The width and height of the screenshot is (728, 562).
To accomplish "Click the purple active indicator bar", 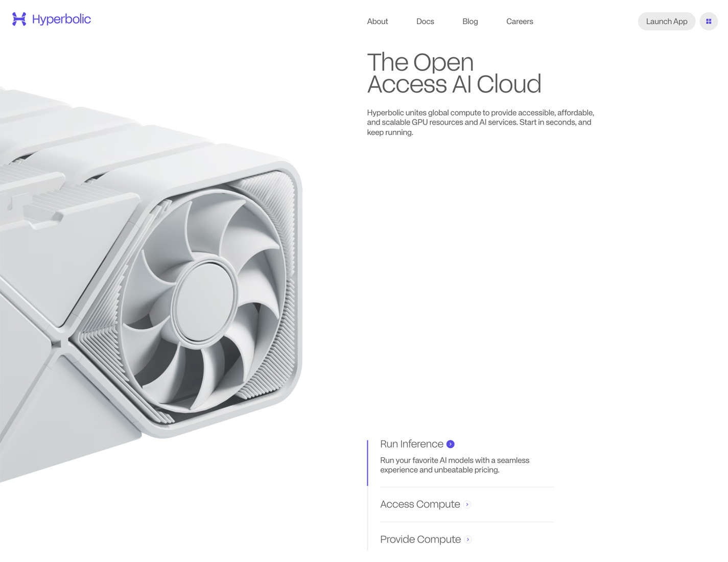I will pos(367,463).
